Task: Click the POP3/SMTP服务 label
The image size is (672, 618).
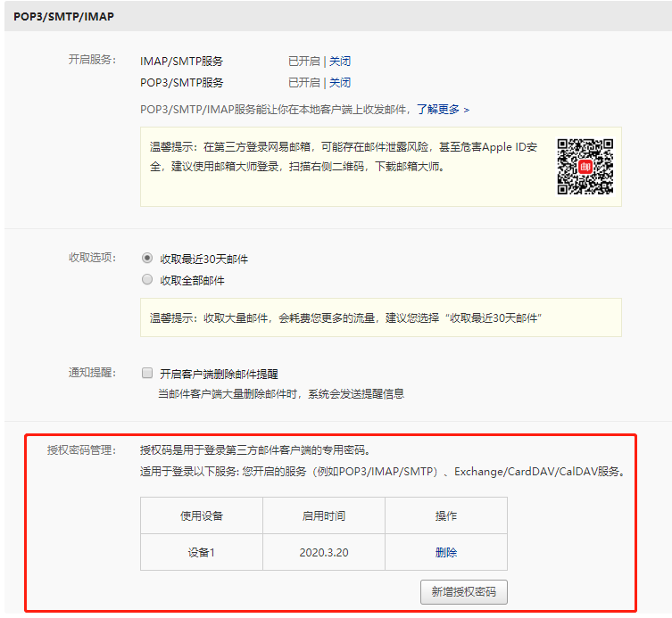Action: click(x=182, y=82)
